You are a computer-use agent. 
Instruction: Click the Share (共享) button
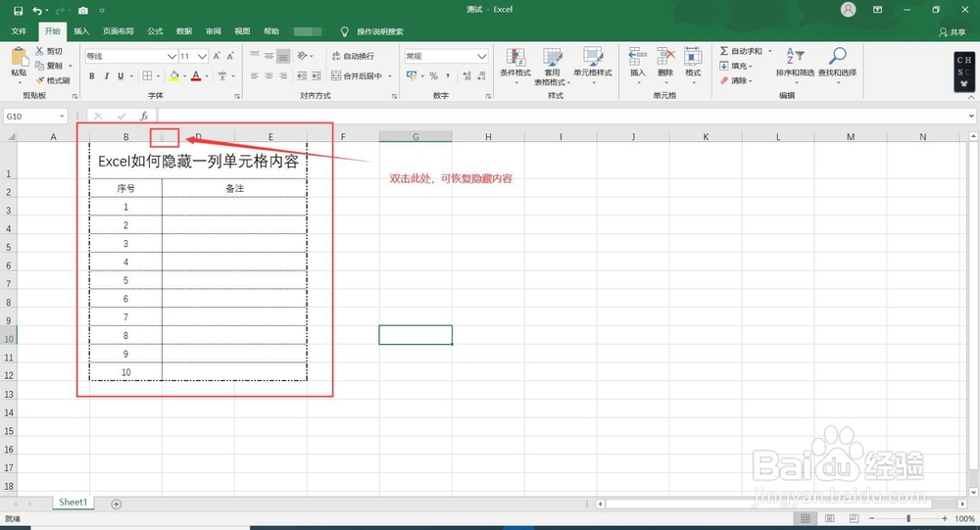(953, 32)
